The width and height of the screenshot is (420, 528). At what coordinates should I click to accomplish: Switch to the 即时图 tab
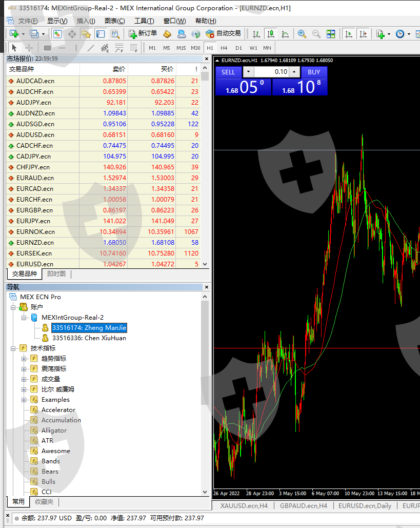[56, 274]
